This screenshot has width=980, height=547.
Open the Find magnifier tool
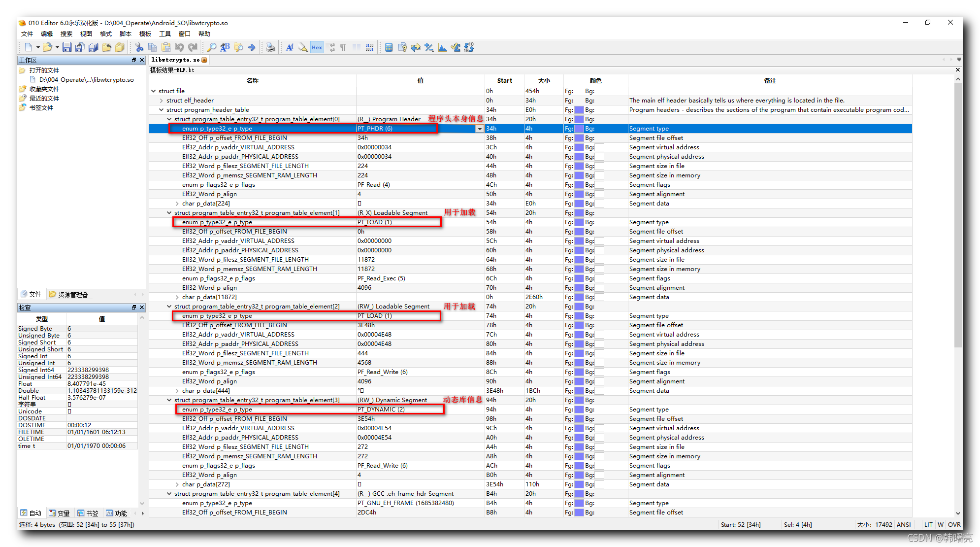(x=211, y=47)
